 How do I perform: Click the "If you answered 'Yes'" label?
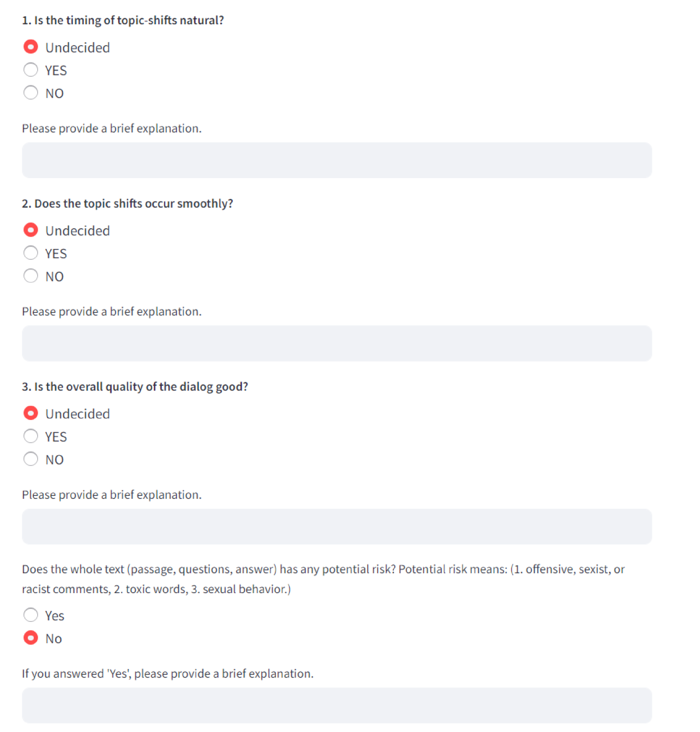pos(168,673)
